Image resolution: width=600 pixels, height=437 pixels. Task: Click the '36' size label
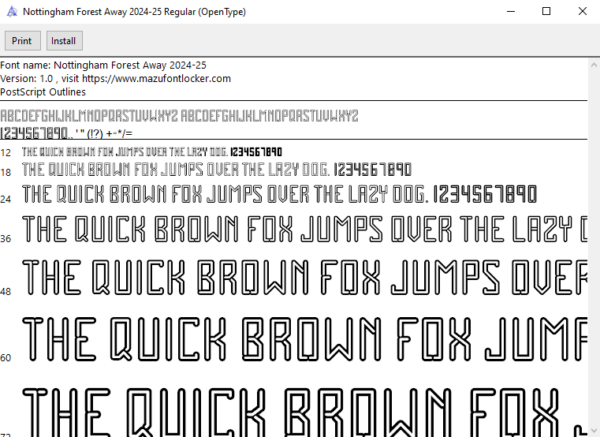(5, 239)
